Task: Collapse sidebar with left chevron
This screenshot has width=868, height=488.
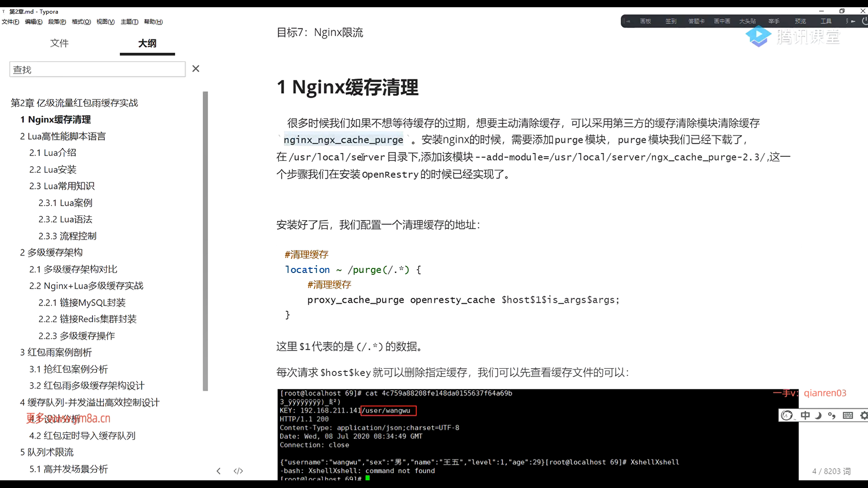Action: 218,471
